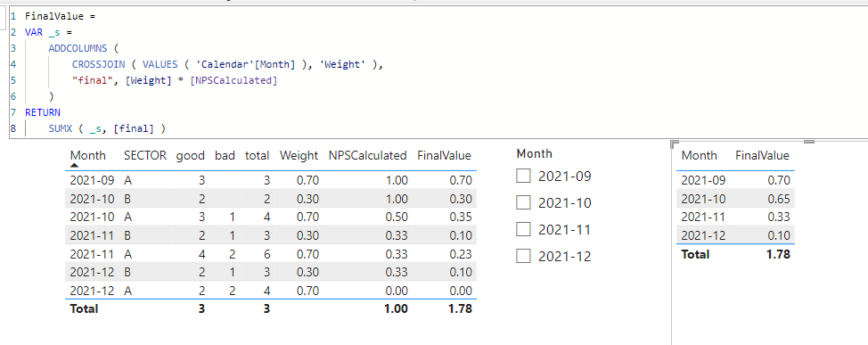Click the total column header
The height and width of the screenshot is (345, 868).
pos(257,156)
